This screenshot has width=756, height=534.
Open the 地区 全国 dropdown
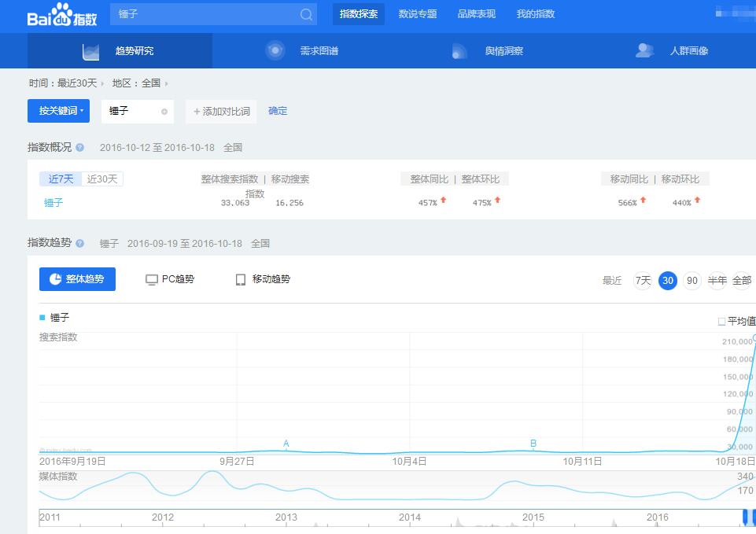click(x=140, y=83)
